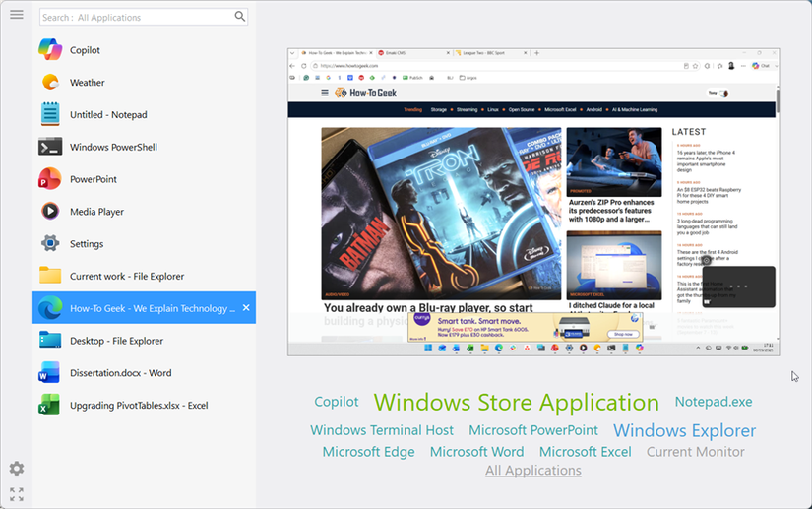Click 'Media Player' list label
Image resolution: width=812 pixels, height=509 pixels.
coord(96,212)
